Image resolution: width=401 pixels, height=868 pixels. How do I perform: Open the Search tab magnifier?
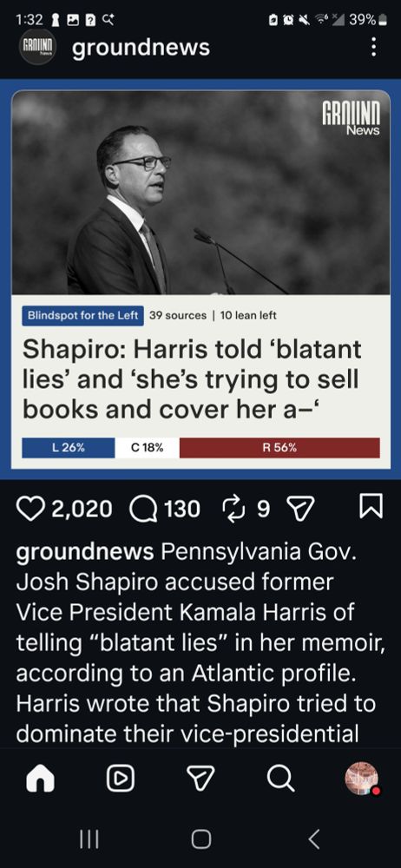(280, 779)
